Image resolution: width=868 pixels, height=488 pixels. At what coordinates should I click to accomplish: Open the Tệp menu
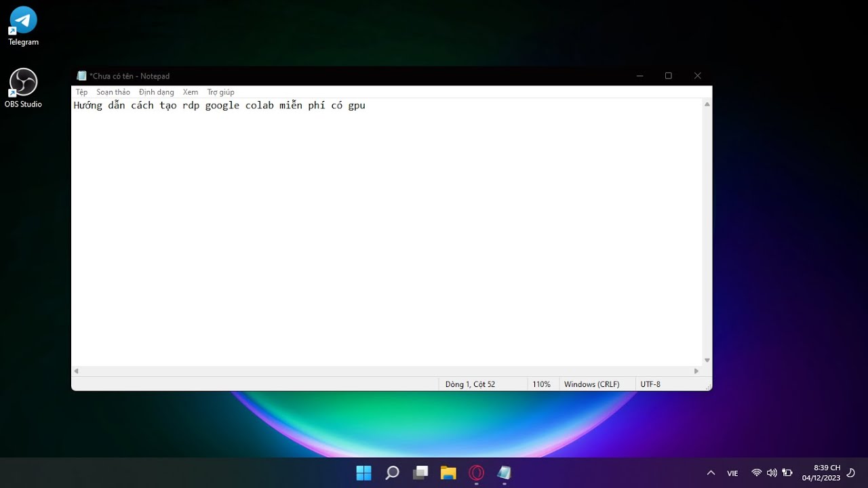click(x=82, y=92)
